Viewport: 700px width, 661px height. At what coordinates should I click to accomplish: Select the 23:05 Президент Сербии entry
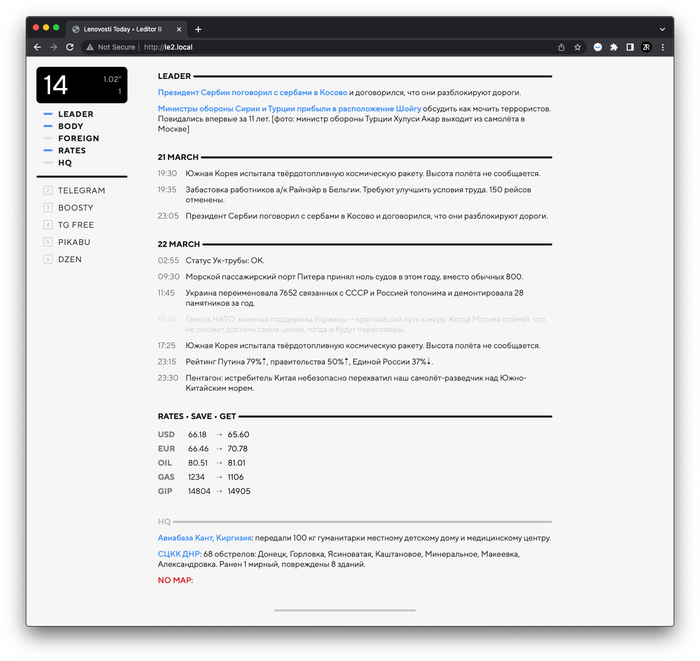tap(355, 216)
